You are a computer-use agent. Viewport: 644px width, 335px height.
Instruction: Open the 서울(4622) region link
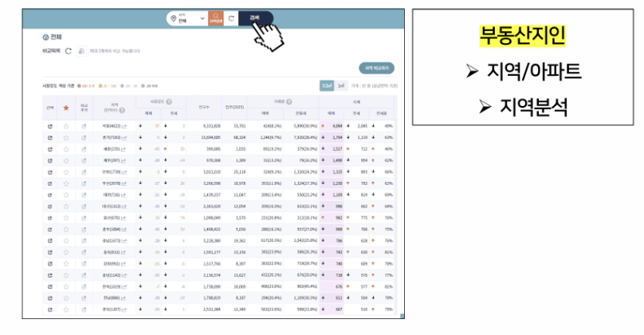[112, 126]
